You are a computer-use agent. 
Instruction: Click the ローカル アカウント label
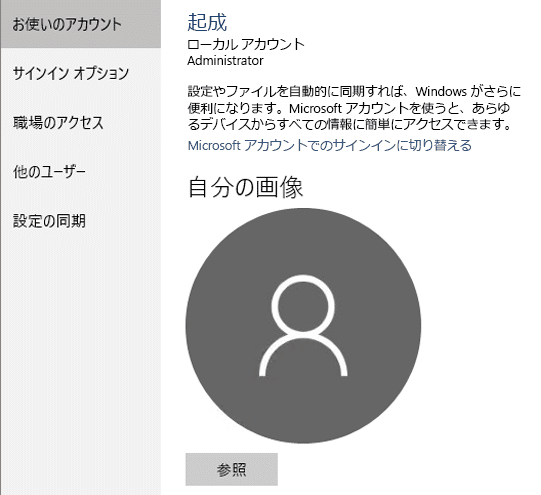pyautogui.click(x=246, y=44)
